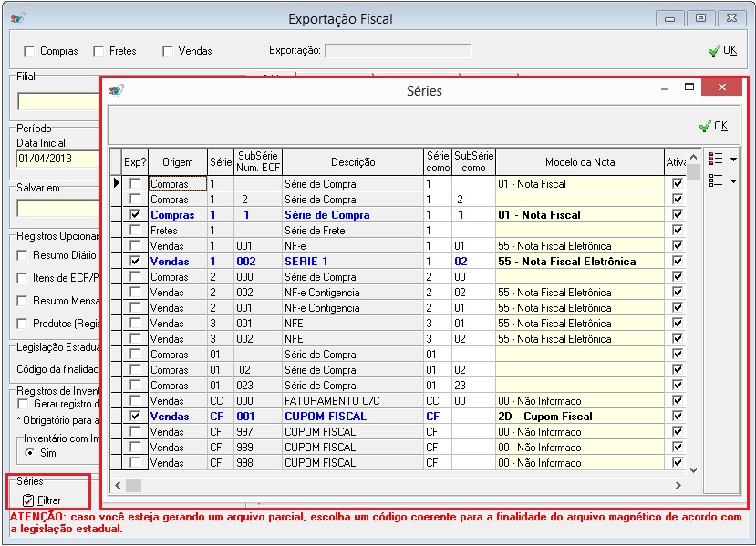Tick the Produtos registros checkbox
This screenshot has height=546, width=756.
tap(22, 324)
